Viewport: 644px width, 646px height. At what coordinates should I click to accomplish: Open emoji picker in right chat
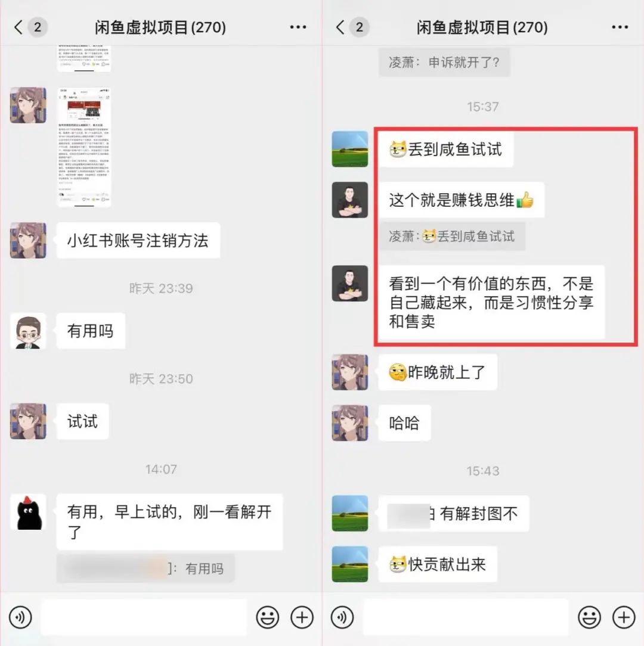(x=590, y=617)
